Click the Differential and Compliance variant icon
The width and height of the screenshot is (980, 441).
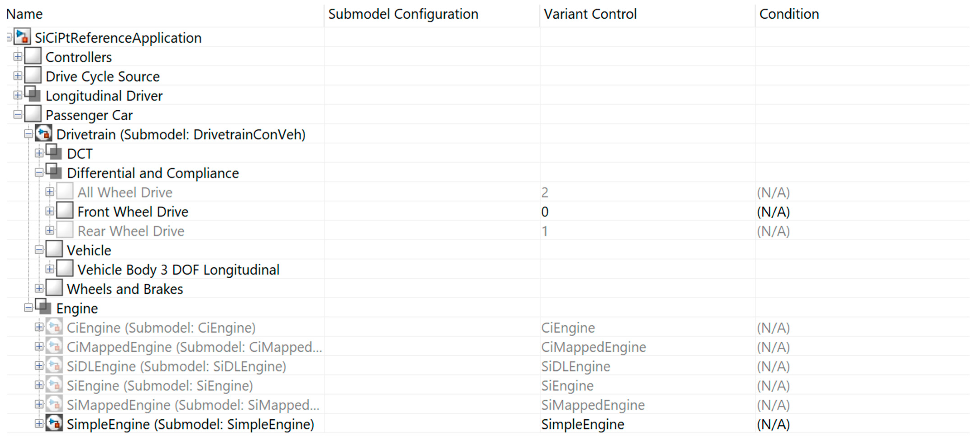pyautogui.click(x=54, y=173)
